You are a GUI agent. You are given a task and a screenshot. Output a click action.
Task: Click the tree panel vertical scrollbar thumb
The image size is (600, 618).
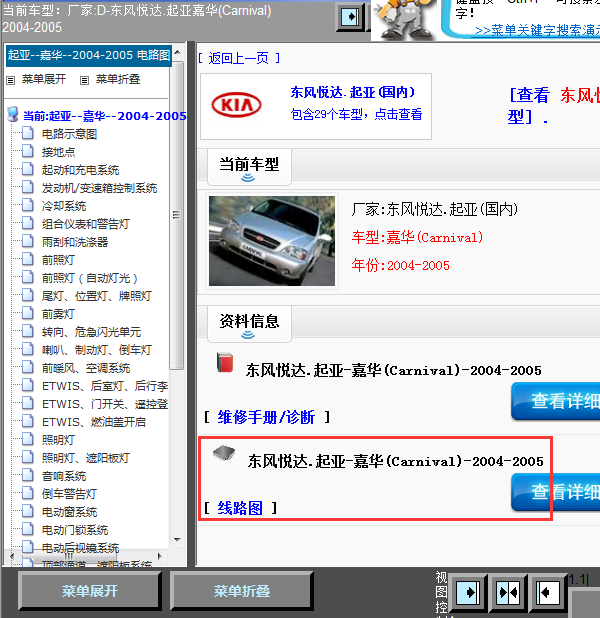pyautogui.click(x=177, y=215)
